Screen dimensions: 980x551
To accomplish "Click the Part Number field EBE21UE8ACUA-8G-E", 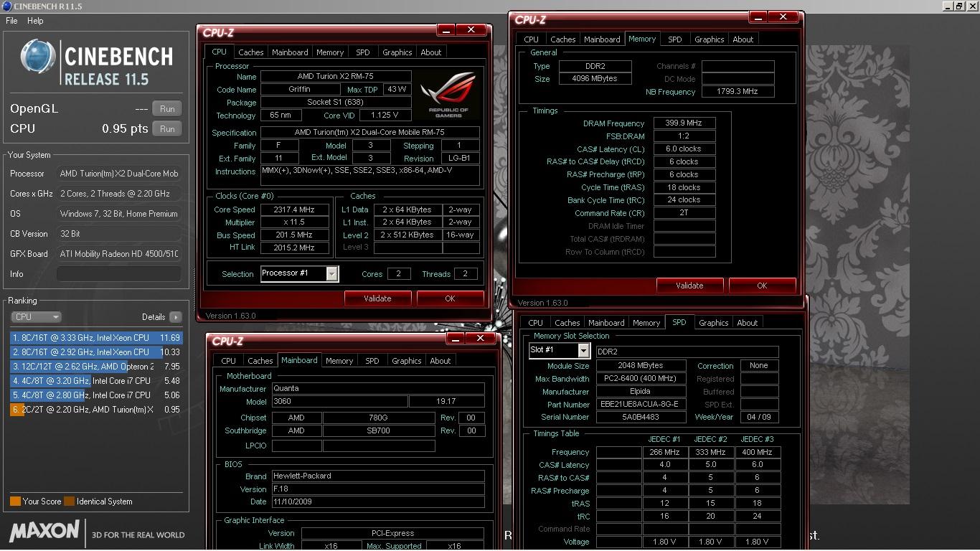I will (x=641, y=405).
